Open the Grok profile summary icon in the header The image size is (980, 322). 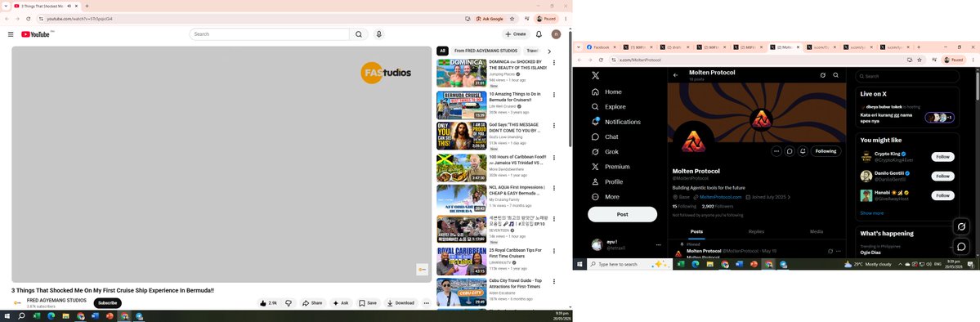[x=822, y=75]
